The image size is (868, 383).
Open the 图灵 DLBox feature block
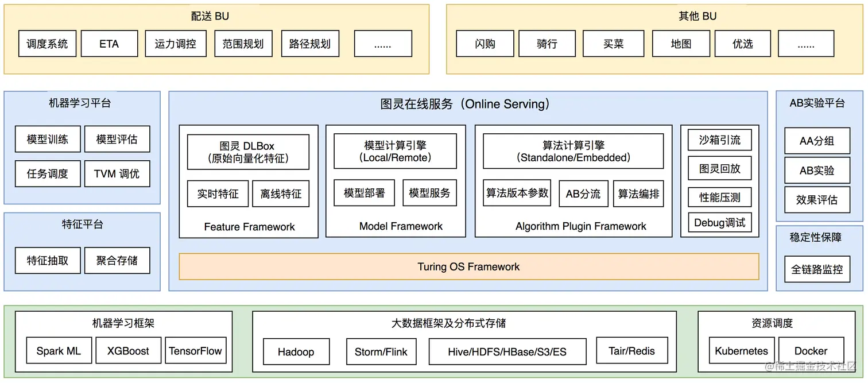tap(247, 150)
